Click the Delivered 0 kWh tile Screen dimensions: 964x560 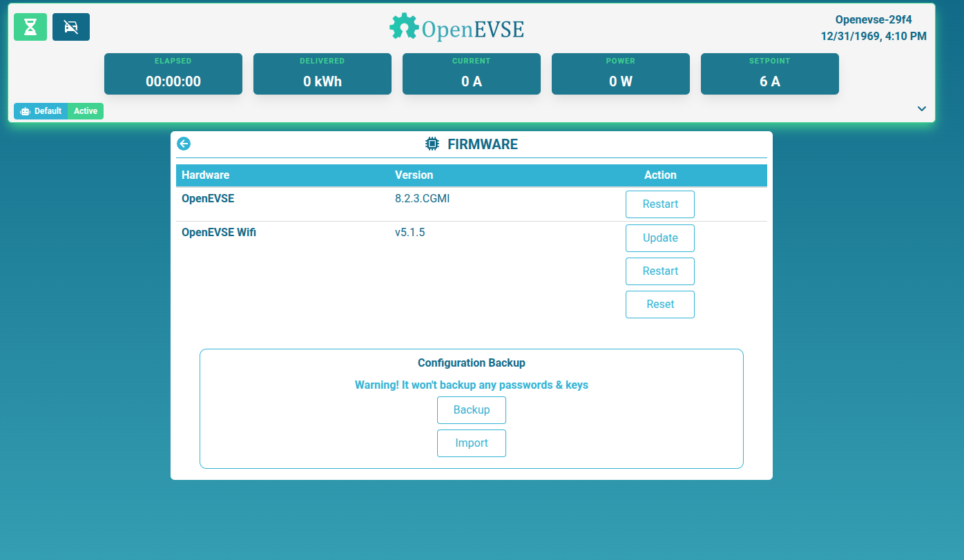click(x=322, y=74)
